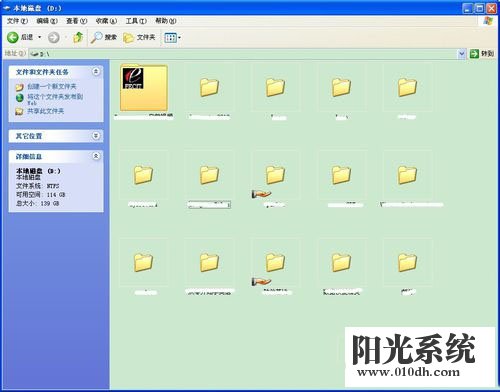Toggle the 文件夹 folders pane
This screenshot has height=392, width=500.
(139, 37)
